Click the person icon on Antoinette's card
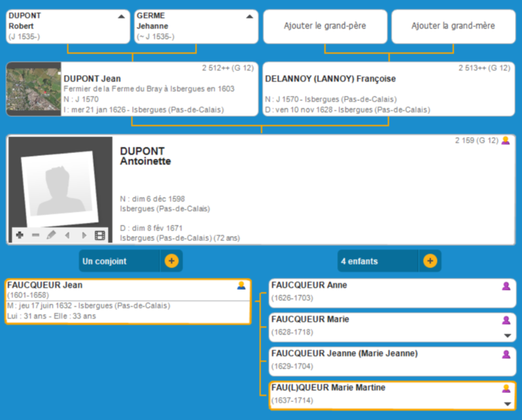 [505, 141]
